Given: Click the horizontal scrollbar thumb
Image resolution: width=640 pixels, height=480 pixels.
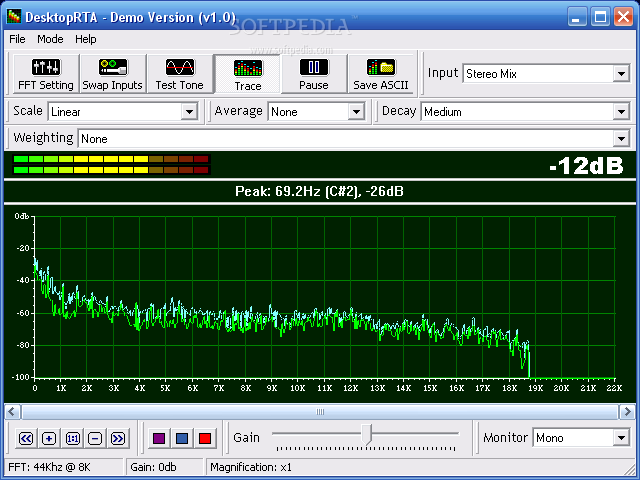Looking at the screenshot, I should (320, 412).
